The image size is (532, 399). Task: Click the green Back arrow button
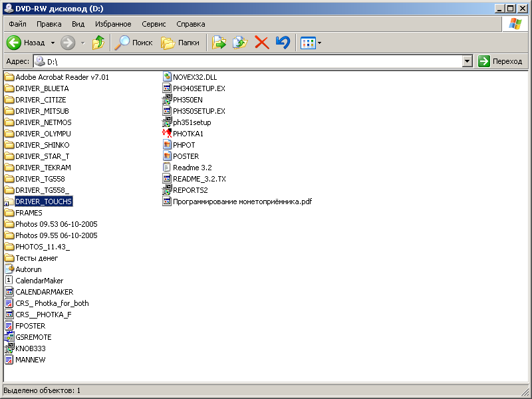[x=14, y=43]
